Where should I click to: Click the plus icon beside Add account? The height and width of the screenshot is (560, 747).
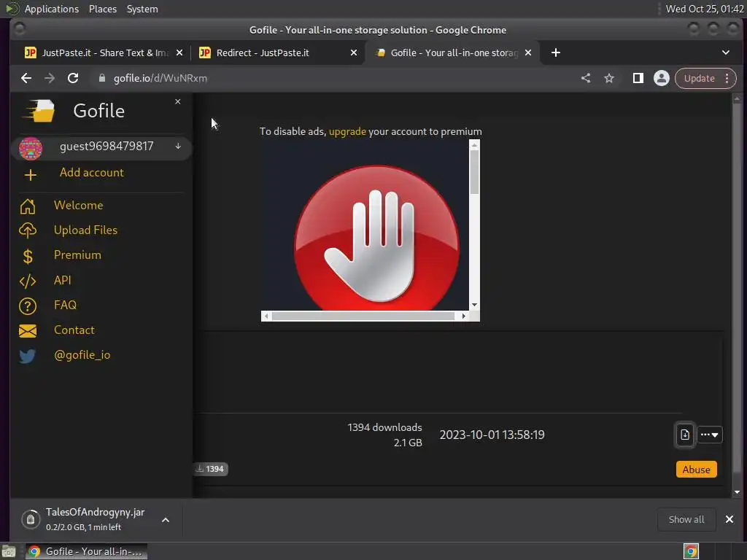point(31,175)
